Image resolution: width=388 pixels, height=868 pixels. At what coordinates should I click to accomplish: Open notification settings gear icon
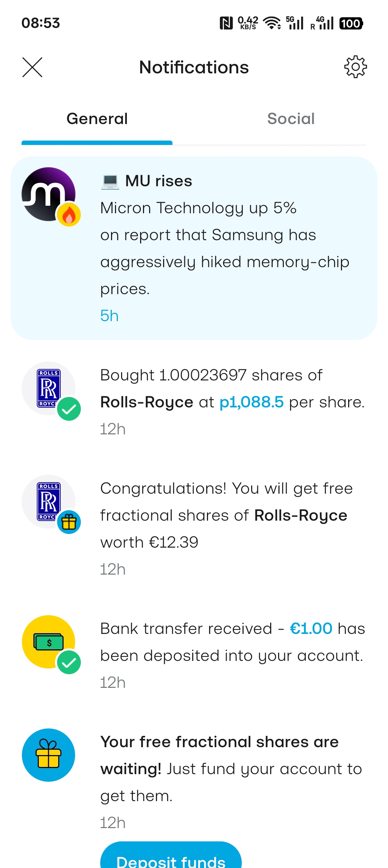pos(355,67)
